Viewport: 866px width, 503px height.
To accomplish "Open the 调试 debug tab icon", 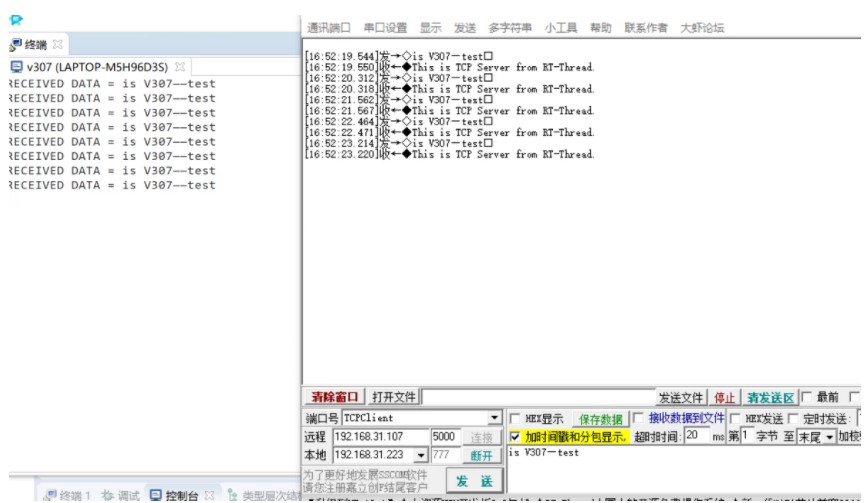I will 108,495.
